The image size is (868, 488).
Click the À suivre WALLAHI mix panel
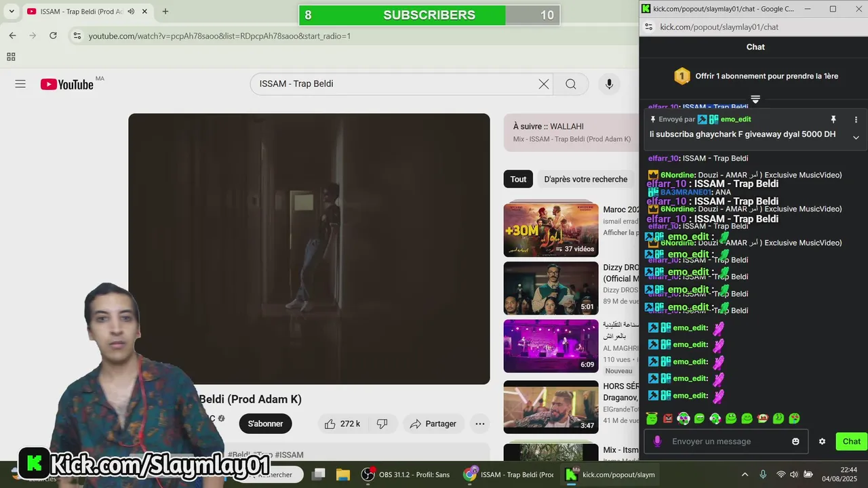571,132
